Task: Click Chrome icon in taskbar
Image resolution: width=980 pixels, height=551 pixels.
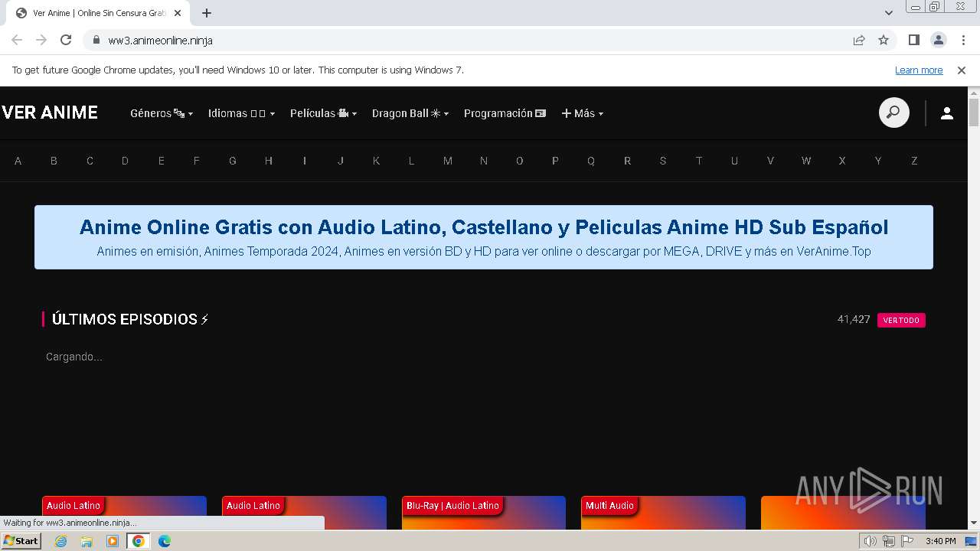Action: [x=138, y=541]
